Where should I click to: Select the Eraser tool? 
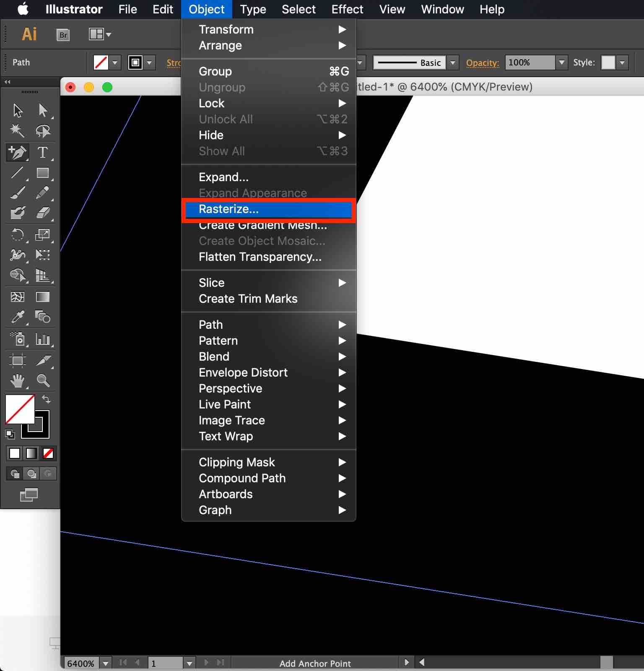(43, 213)
